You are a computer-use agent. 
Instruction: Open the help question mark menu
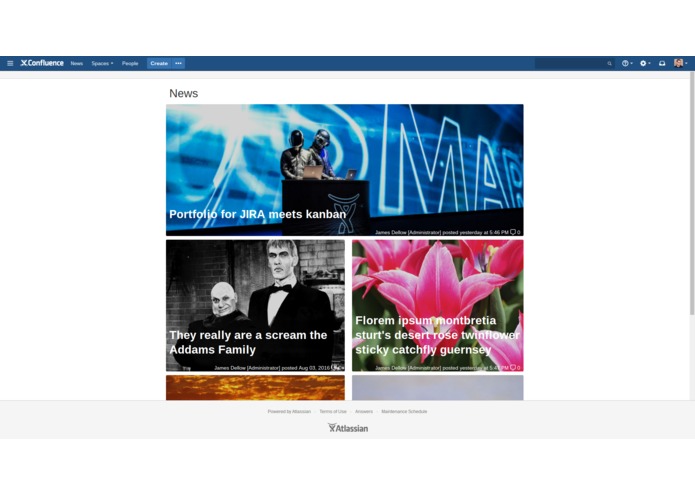click(627, 63)
